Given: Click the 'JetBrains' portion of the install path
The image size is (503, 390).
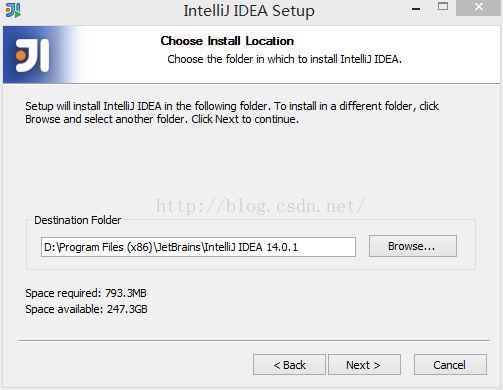Looking at the screenshot, I should (x=178, y=247).
